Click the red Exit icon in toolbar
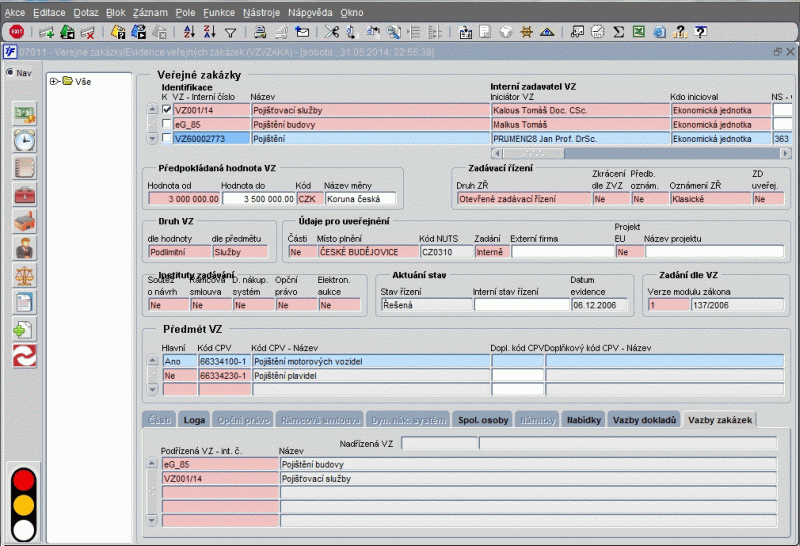Screen dimensions: 800x546 coord(16,32)
